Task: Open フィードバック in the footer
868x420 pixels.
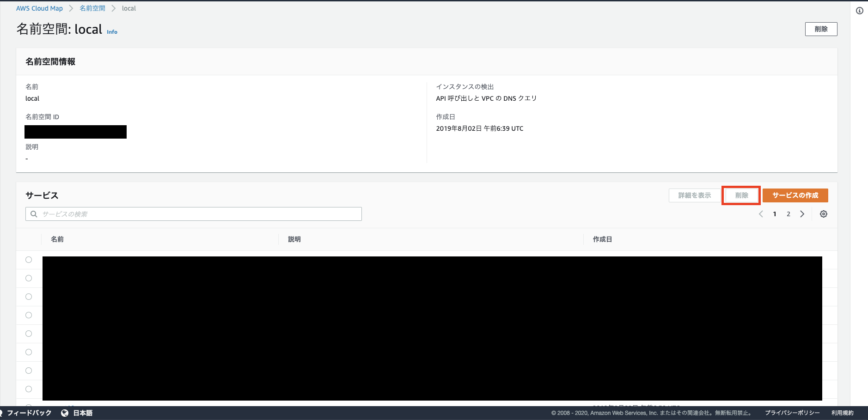Action: tap(29, 413)
